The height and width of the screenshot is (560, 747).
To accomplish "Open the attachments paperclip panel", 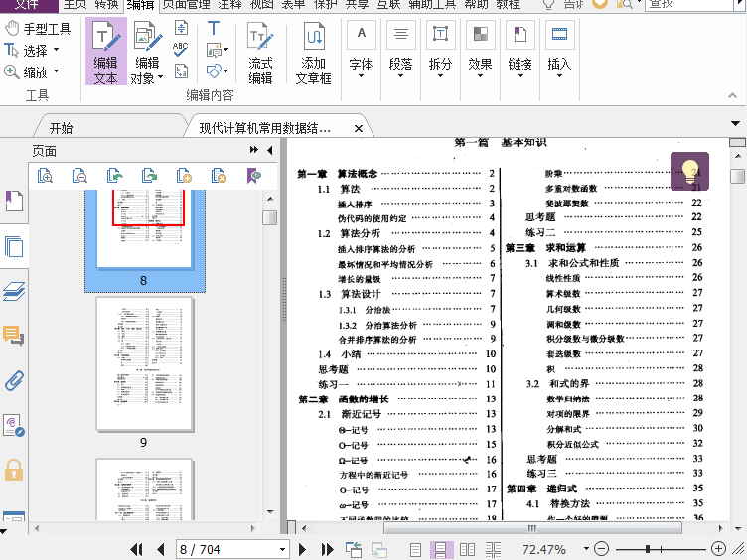I will point(14,381).
